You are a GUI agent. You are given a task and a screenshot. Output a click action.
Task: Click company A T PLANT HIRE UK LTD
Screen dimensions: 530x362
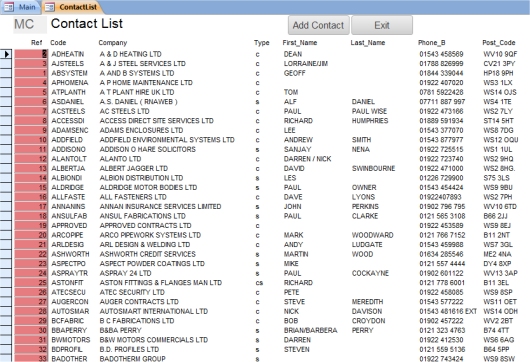click(137, 92)
